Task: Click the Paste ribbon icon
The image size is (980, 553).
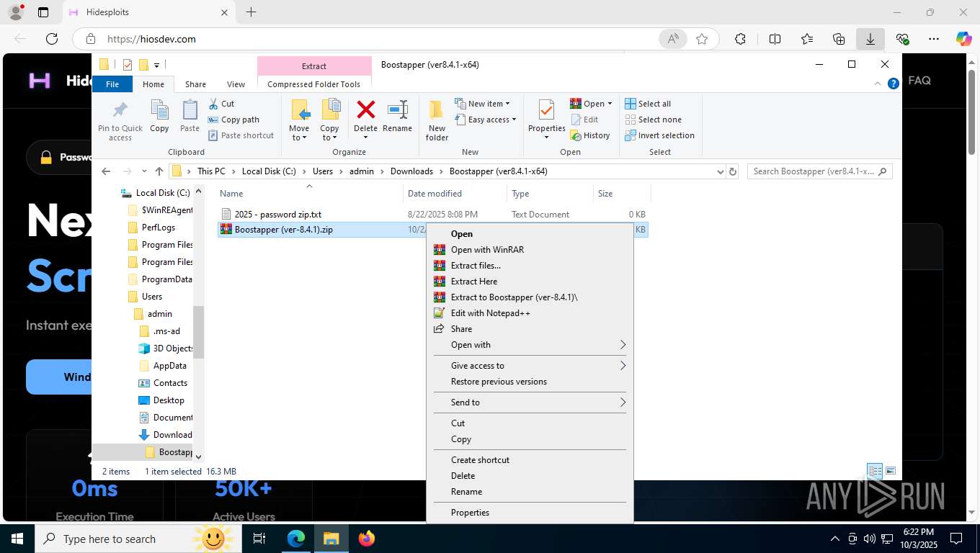Action: [x=190, y=117]
